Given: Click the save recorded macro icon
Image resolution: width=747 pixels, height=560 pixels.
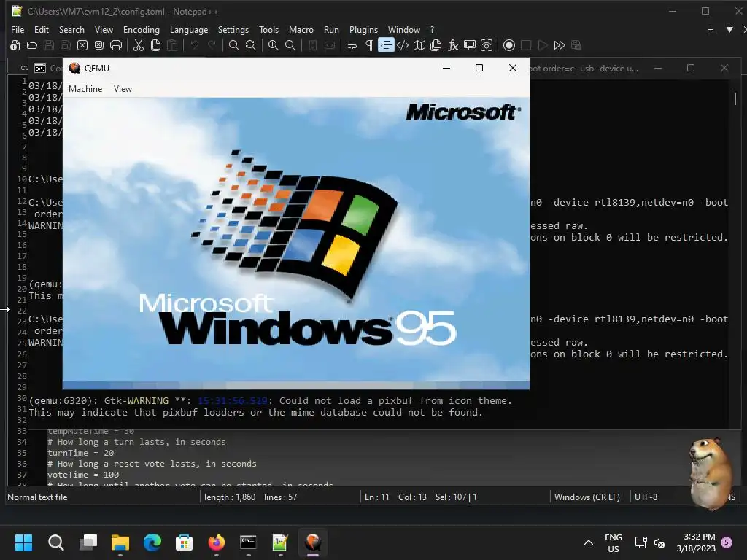Looking at the screenshot, I should pos(576,45).
